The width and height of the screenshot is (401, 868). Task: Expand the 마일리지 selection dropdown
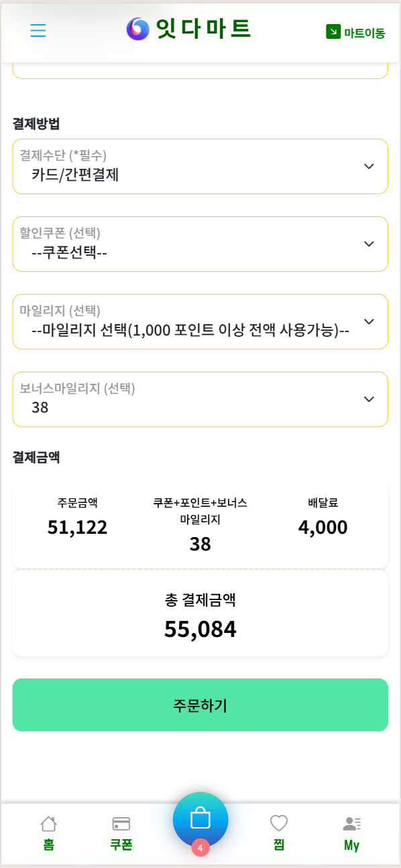tap(200, 321)
